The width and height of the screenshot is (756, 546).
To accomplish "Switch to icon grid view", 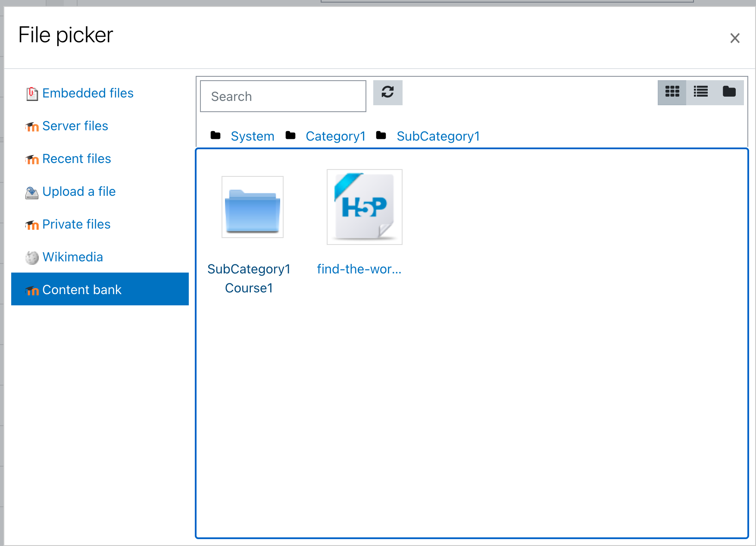I will click(672, 92).
